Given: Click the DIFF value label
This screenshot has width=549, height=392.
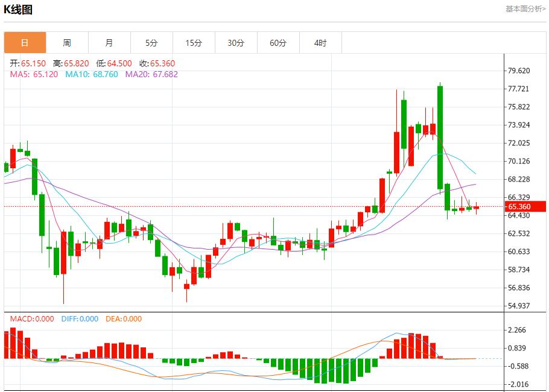Looking at the screenshot, I should tap(80, 319).
